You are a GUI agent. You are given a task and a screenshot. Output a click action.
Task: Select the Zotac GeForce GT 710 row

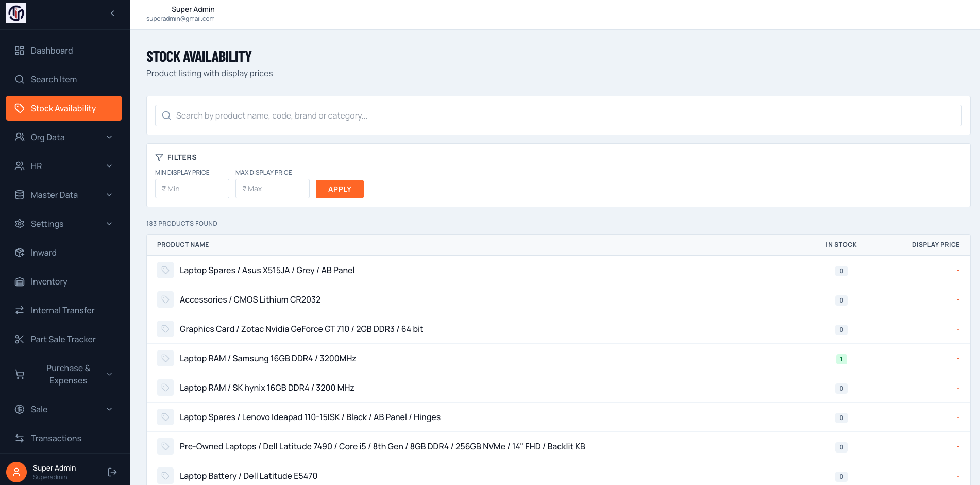click(x=558, y=329)
